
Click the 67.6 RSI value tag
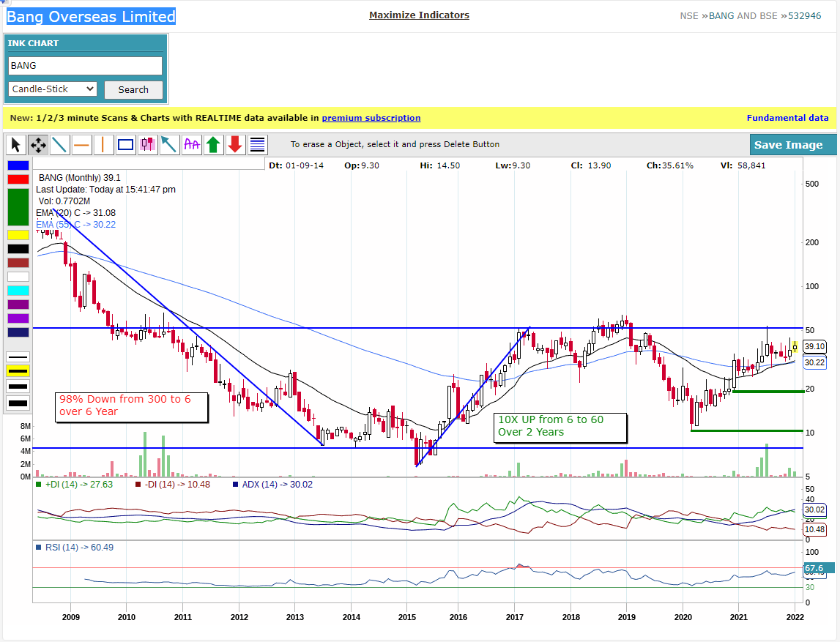pyautogui.click(x=819, y=569)
